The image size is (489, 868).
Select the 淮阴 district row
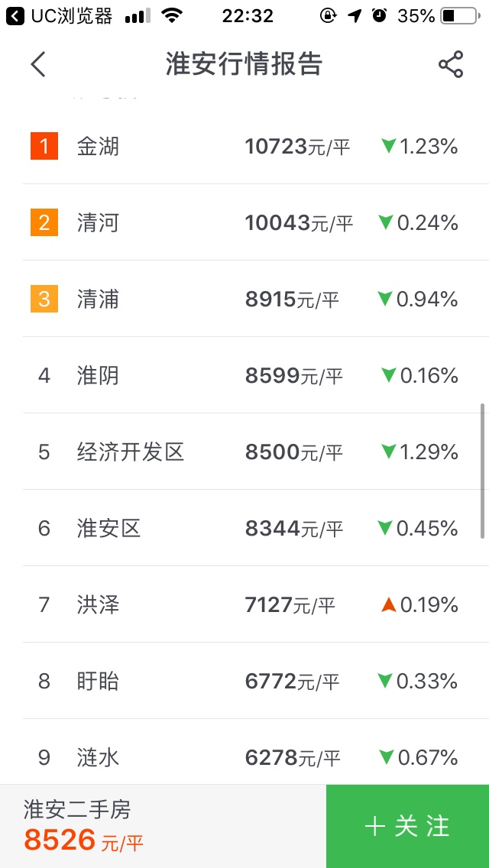coord(256,375)
